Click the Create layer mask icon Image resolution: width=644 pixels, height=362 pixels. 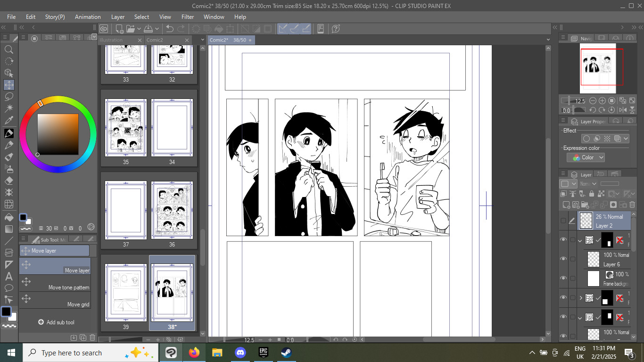point(613,205)
